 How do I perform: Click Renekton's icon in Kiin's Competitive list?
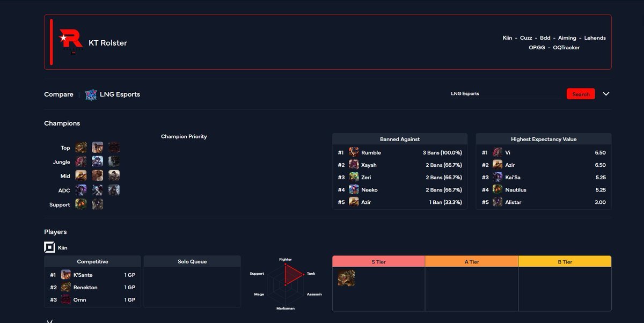tap(66, 287)
